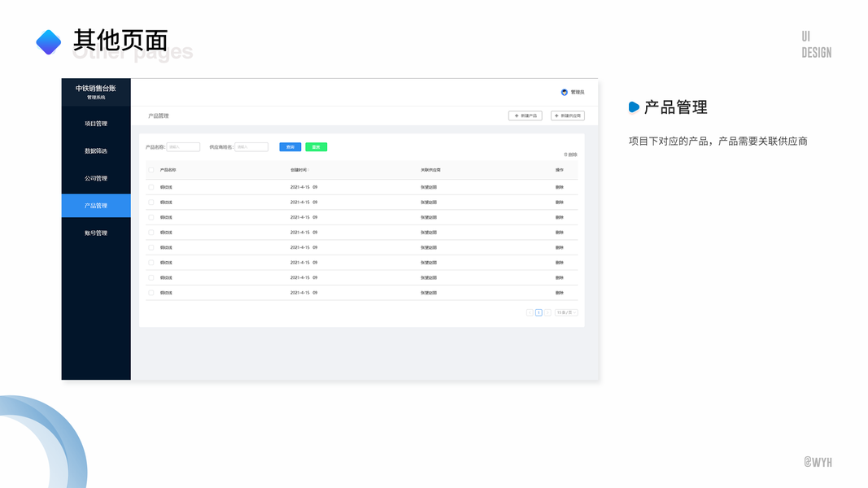Focus the 产品名称 input field
Viewport: 868px width, 488px height.
tap(183, 147)
